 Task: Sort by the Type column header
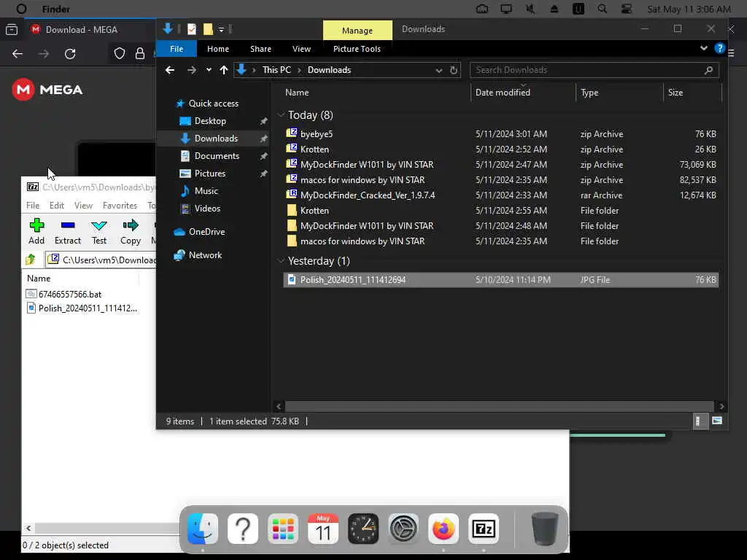[589, 93]
